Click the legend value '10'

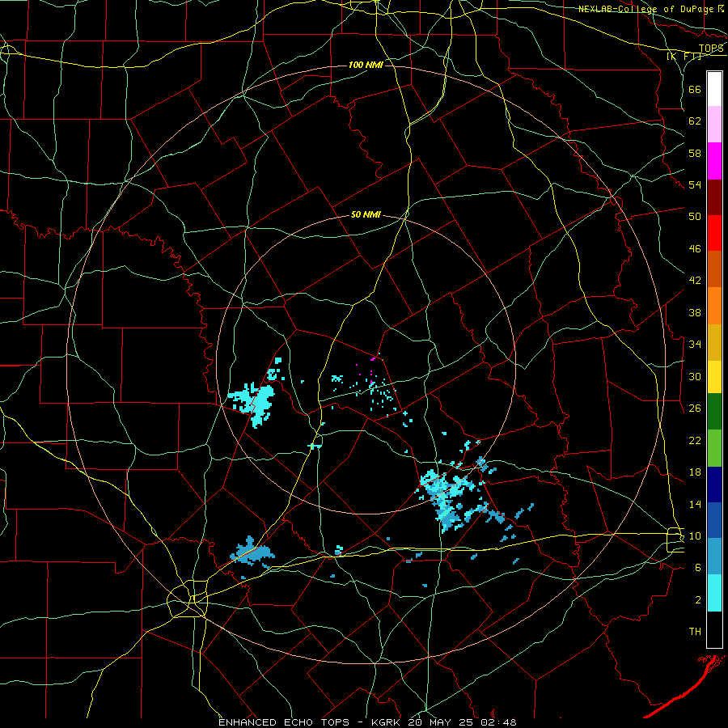tap(695, 536)
